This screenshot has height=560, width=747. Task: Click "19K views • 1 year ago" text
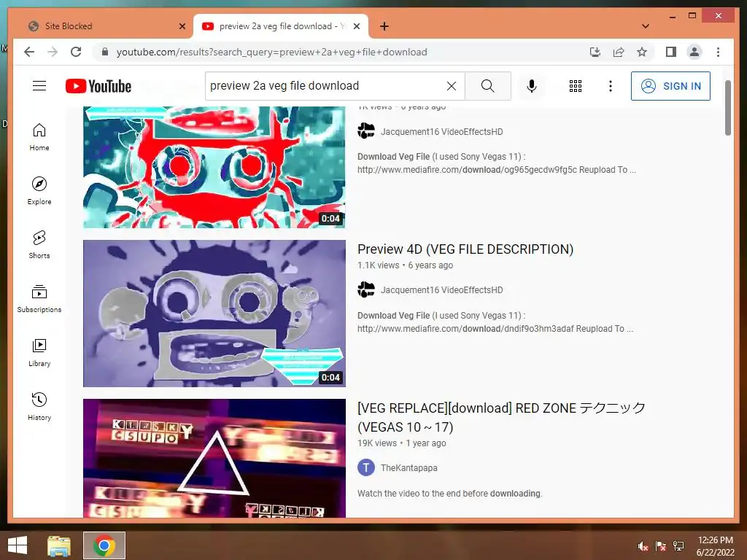click(402, 443)
